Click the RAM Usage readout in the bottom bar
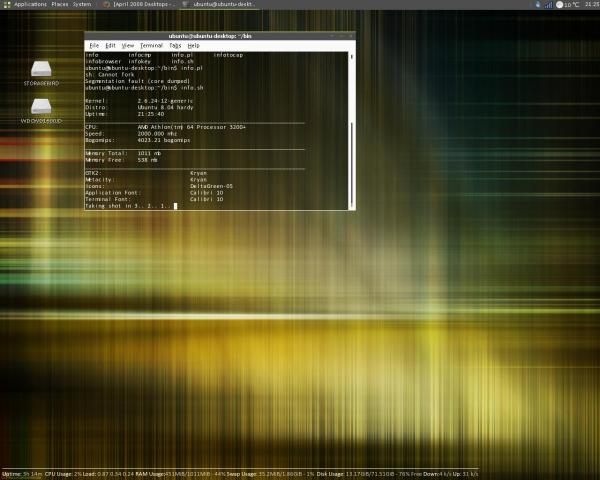This screenshot has width=600, height=480. (180, 474)
